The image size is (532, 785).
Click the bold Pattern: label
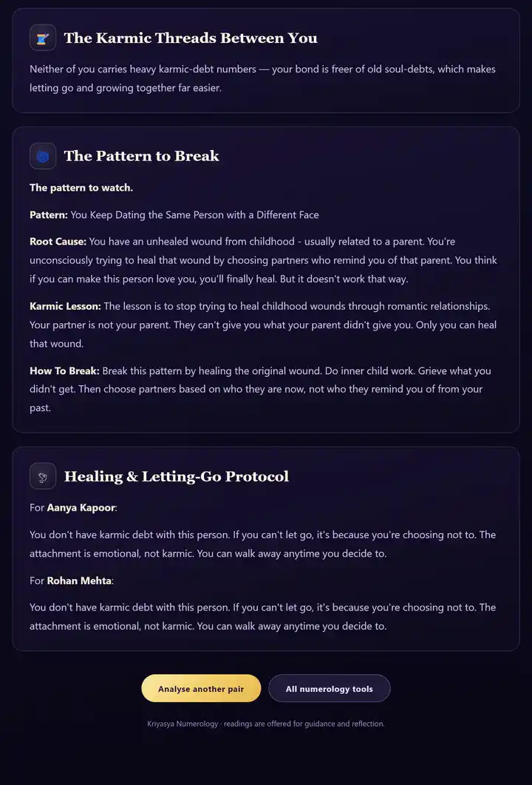(49, 215)
